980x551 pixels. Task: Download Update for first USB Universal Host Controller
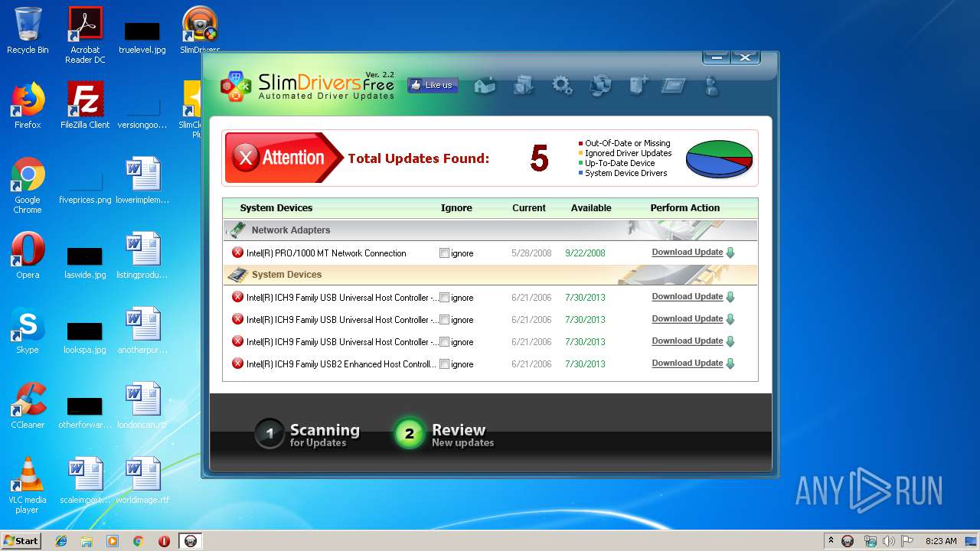[693, 297]
